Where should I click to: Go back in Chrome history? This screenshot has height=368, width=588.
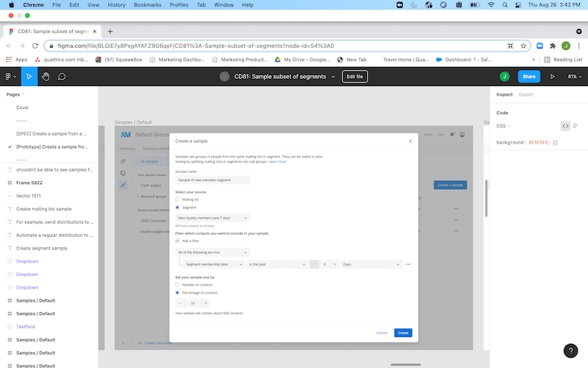pyautogui.click(x=9, y=46)
